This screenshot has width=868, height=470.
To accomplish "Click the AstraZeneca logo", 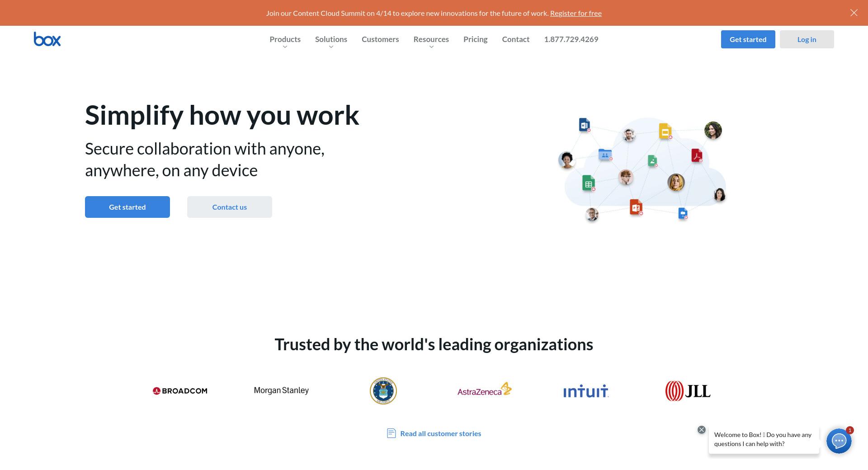I will pyautogui.click(x=484, y=390).
